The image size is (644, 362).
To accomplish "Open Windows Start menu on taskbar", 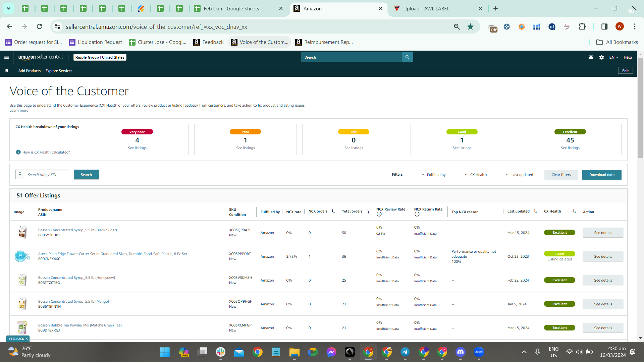I will tap(165, 352).
